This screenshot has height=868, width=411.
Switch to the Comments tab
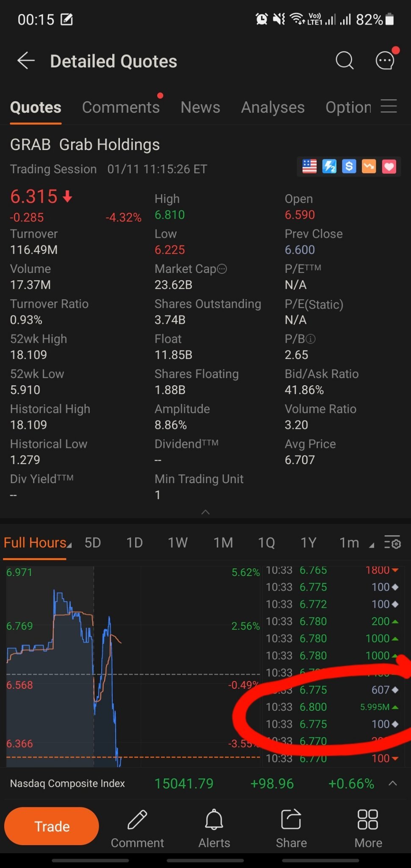click(121, 107)
